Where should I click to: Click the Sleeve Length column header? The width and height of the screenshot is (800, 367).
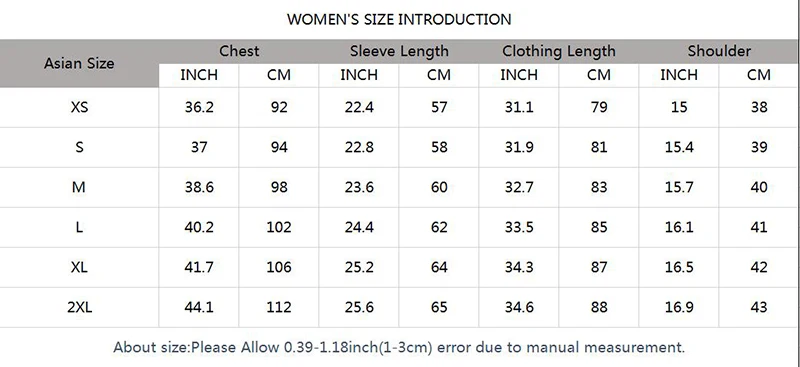click(x=399, y=52)
